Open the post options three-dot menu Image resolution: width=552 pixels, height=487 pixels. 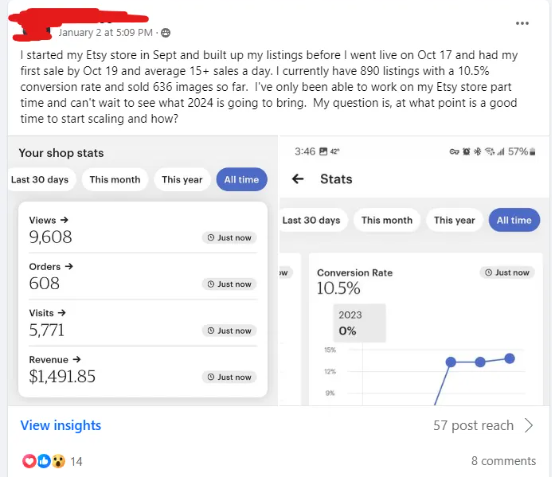point(522,23)
